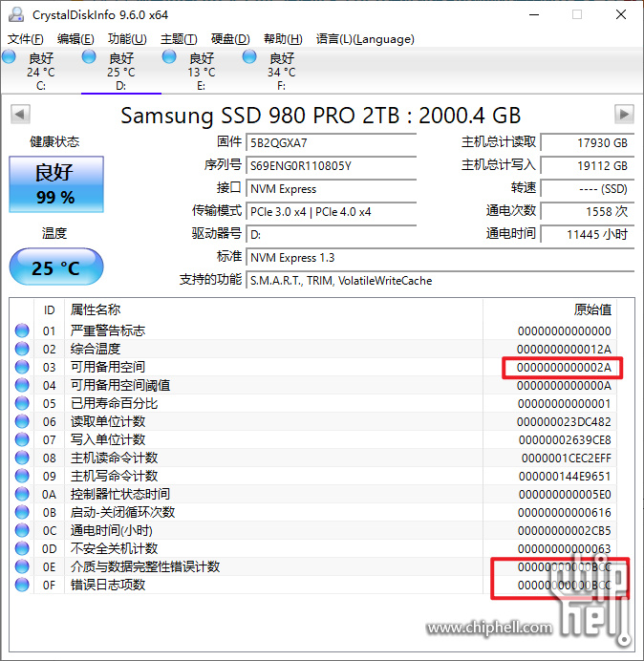Click raw value 0000001CEC2EFF of 主机读命令计数
The width and height of the screenshot is (644, 661).
567,458
